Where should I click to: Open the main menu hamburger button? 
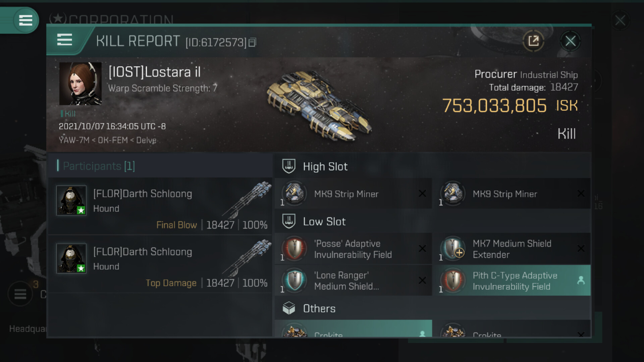click(25, 20)
